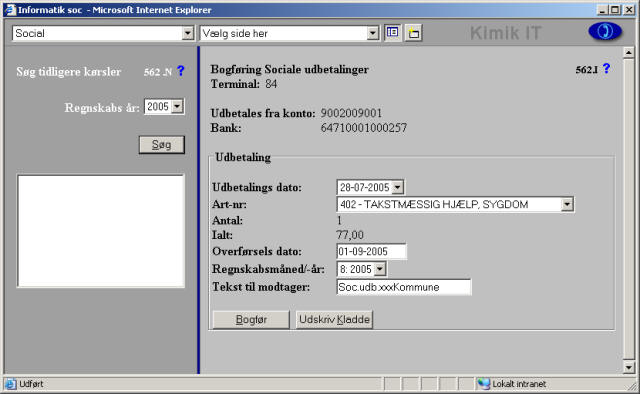Image resolution: width=640 pixels, height=394 pixels.
Task: Click the Søg button
Action: pyautogui.click(x=162, y=145)
